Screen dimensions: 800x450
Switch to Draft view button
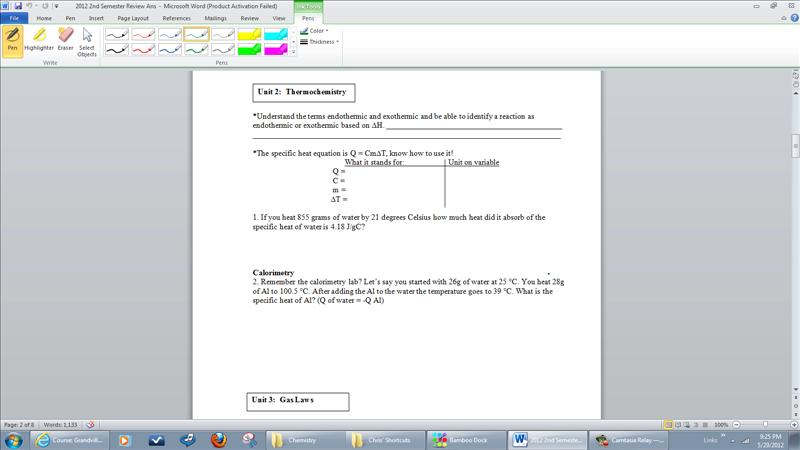[x=705, y=424]
